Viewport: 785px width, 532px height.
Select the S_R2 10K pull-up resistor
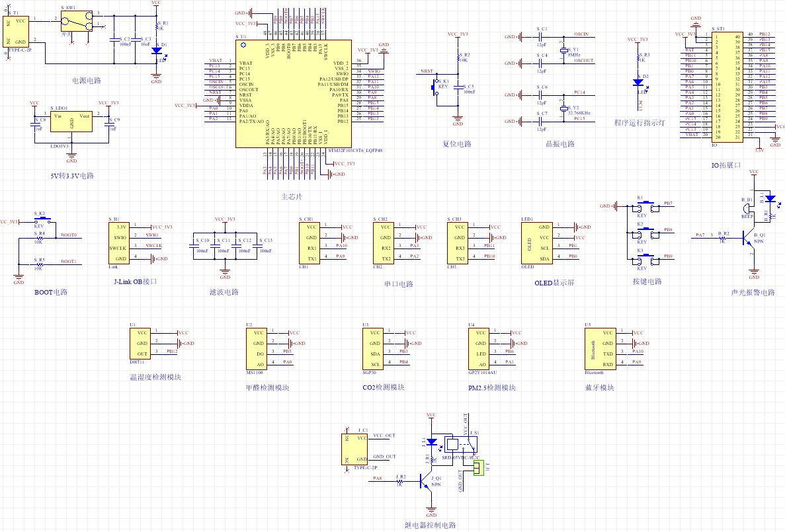(x=458, y=59)
